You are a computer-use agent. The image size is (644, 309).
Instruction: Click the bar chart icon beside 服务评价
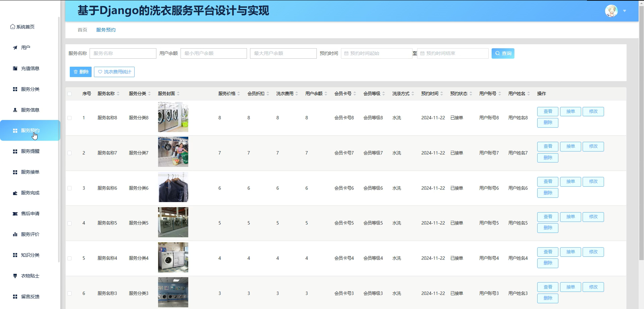point(15,235)
